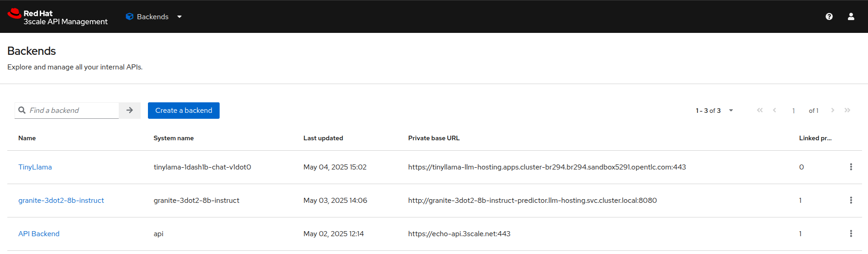Click date May 03, 2025 14:06
This screenshot has width=868, height=254.
click(335, 201)
